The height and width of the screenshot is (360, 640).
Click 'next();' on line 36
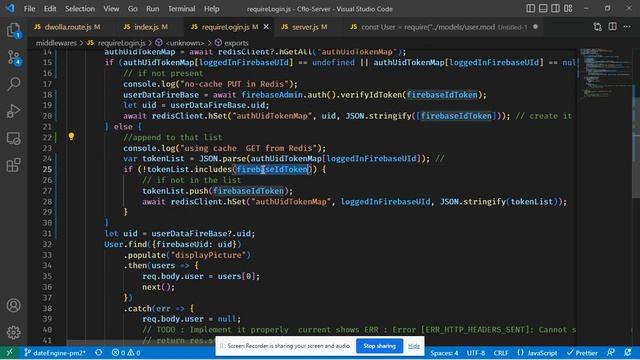point(158,287)
